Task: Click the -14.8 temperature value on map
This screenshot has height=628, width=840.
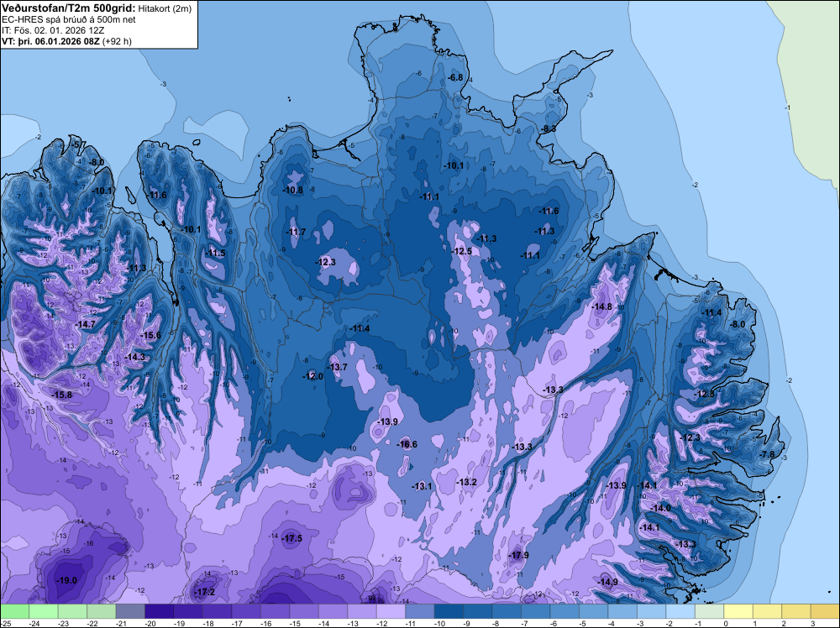Action: pos(601,306)
